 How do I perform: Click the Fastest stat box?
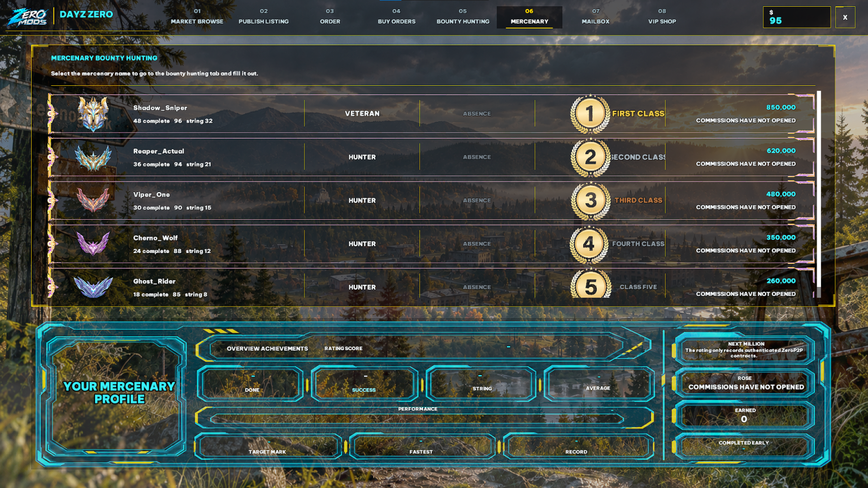pos(422,447)
